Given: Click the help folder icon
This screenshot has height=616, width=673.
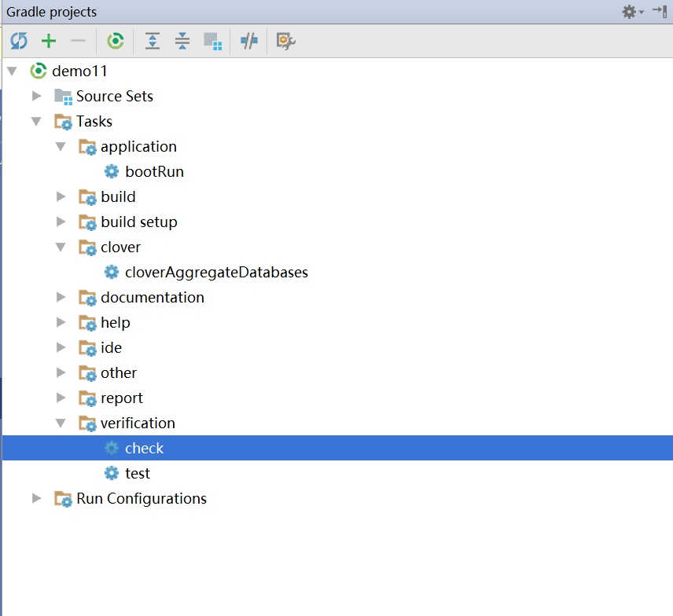Looking at the screenshot, I should (x=87, y=323).
